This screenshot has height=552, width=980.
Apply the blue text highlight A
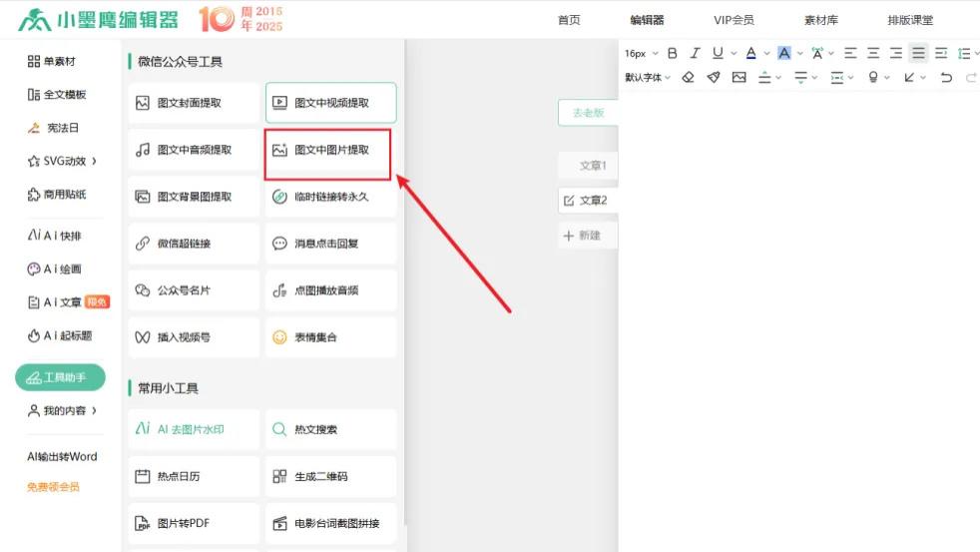(x=783, y=53)
